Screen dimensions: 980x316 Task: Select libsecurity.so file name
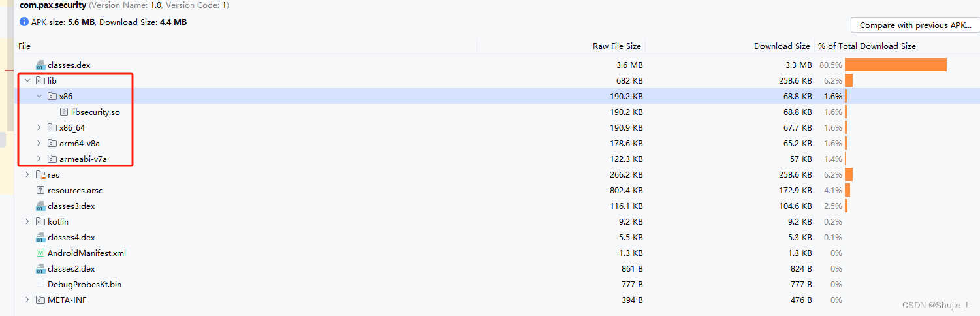click(x=95, y=112)
